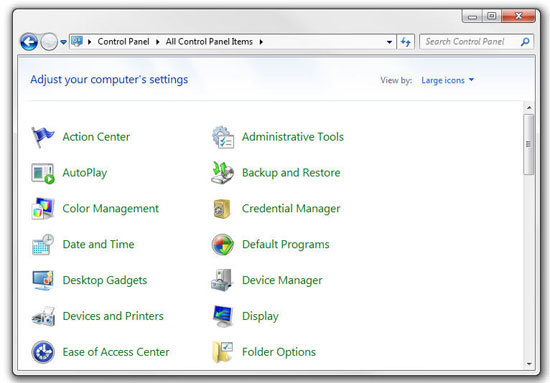Open the Desktop Gadgets icon
This screenshot has width=550, height=383.
42,280
